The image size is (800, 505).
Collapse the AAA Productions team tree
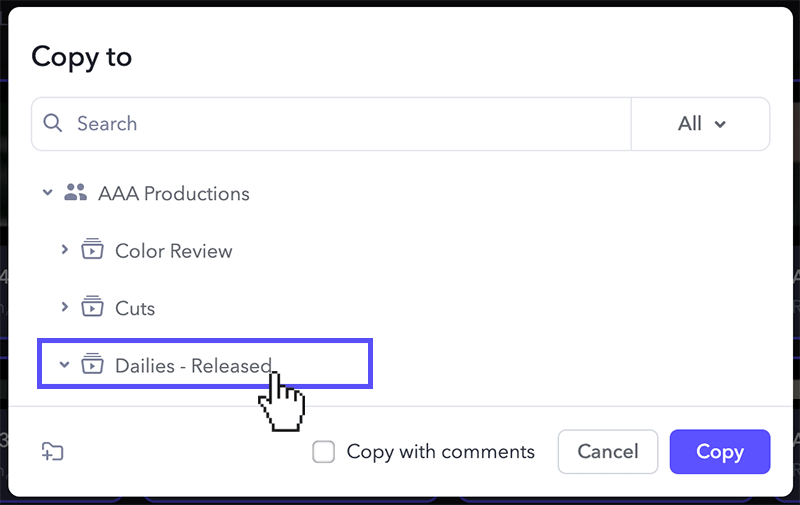point(47,193)
